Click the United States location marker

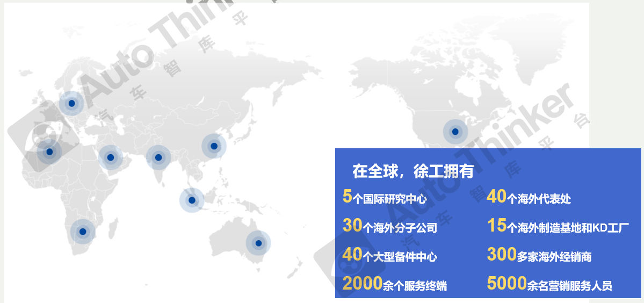(x=455, y=132)
